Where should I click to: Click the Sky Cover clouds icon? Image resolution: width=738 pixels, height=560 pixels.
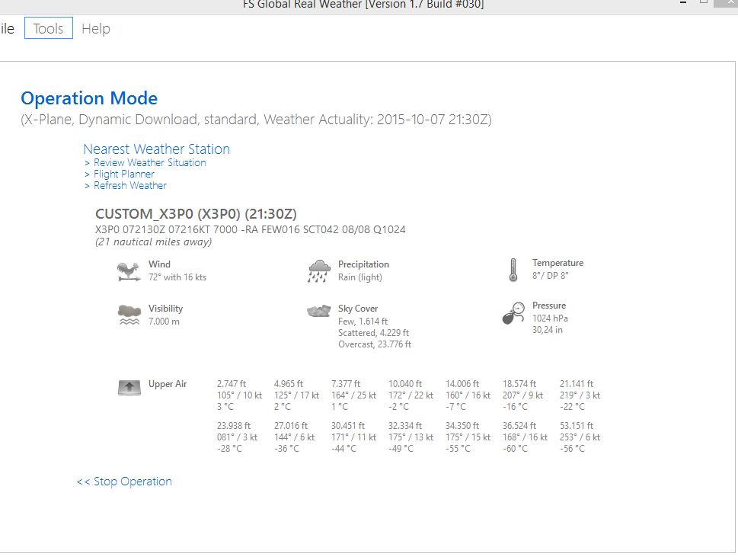(x=318, y=312)
